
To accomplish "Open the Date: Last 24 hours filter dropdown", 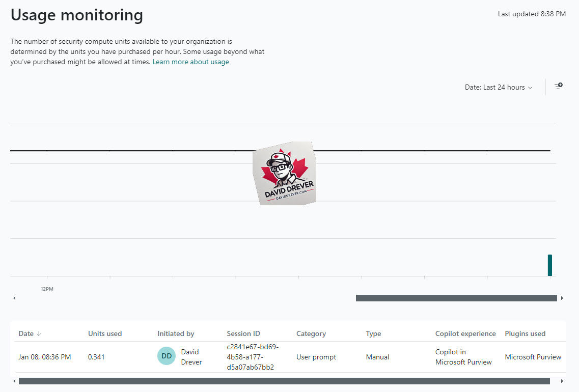I will [498, 87].
